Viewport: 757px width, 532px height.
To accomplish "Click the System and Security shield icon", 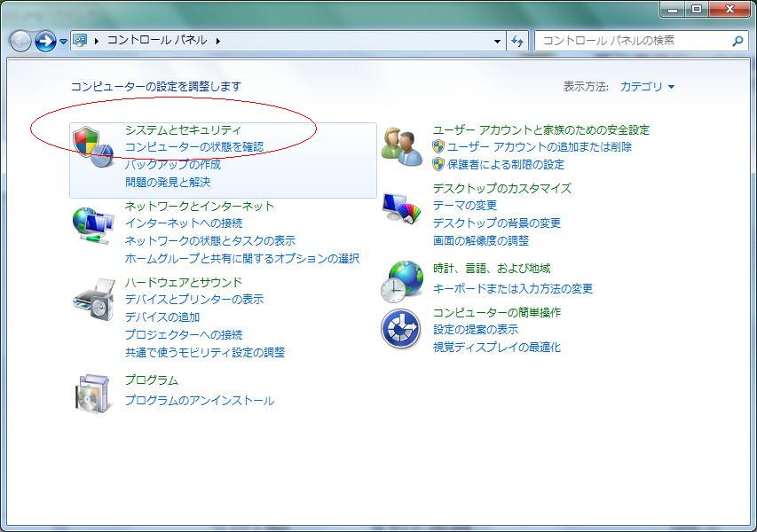I will point(92,145).
